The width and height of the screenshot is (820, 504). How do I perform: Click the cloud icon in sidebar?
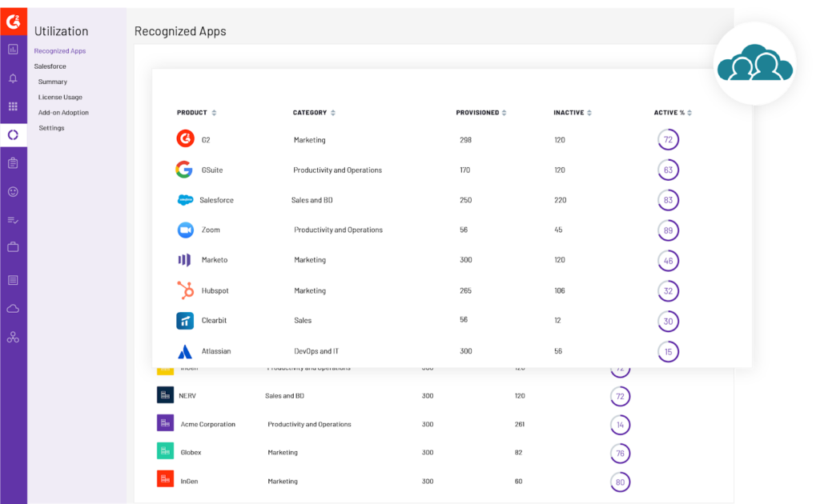(x=13, y=309)
